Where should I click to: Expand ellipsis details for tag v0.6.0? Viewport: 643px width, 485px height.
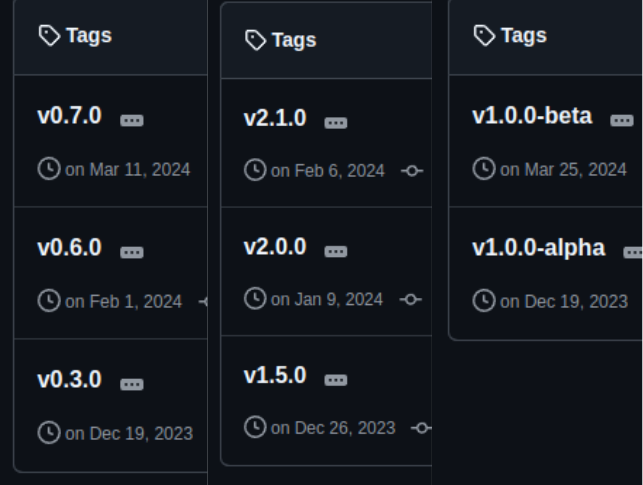[x=132, y=252]
